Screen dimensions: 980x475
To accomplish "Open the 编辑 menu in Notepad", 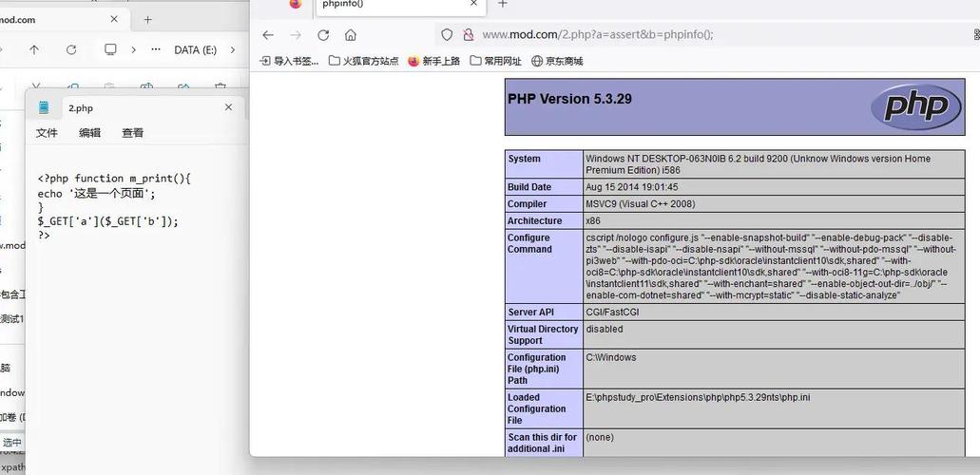I will [x=89, y=132].
